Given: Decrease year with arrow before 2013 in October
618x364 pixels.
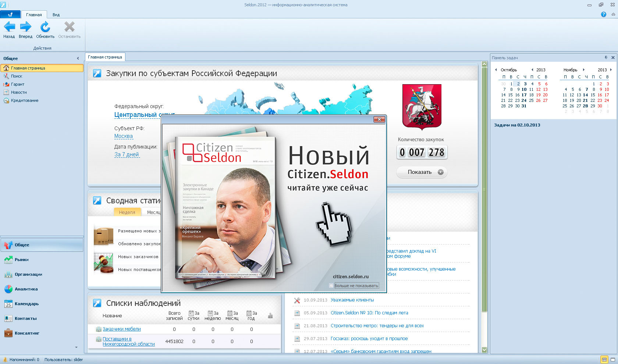Looking at the screenshot, I should click(532, 69).
